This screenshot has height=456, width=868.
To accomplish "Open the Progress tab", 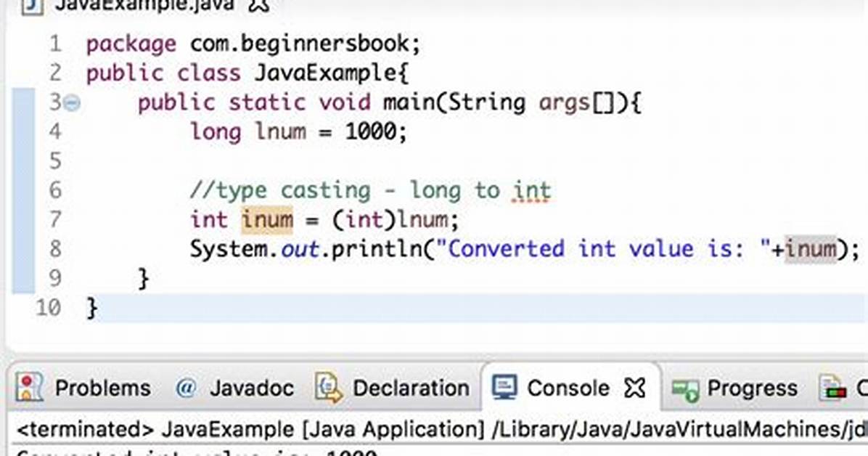I will (753, 388).
